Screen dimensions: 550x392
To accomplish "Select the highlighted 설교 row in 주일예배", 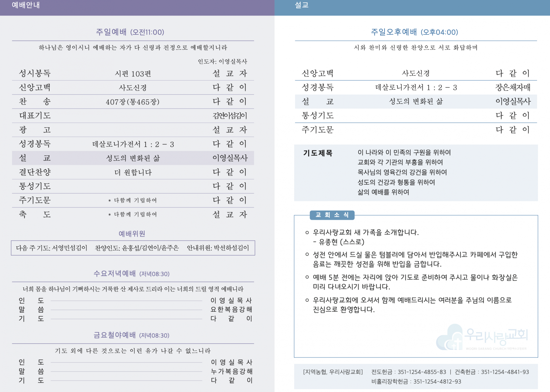I will click(x=133, y=158).
